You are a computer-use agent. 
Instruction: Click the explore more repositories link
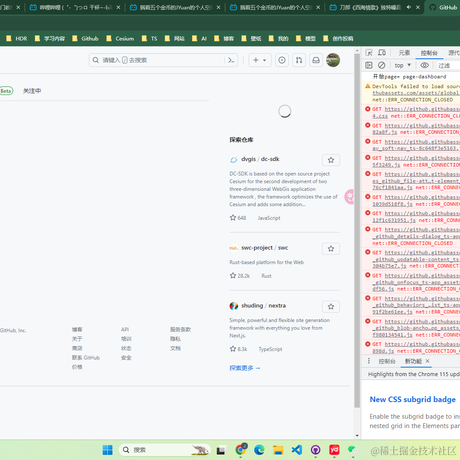(245, 368)
